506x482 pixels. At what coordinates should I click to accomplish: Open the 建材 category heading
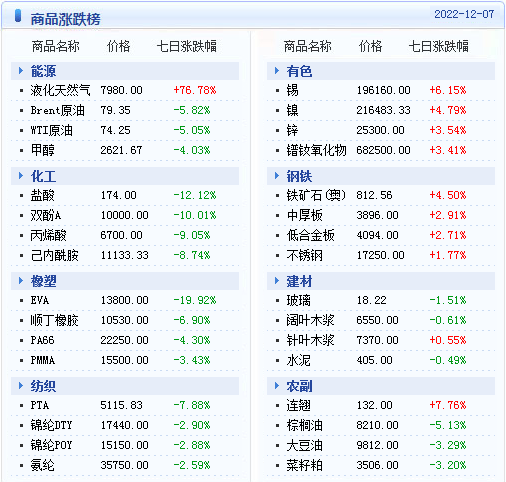(x=299, y=281)
